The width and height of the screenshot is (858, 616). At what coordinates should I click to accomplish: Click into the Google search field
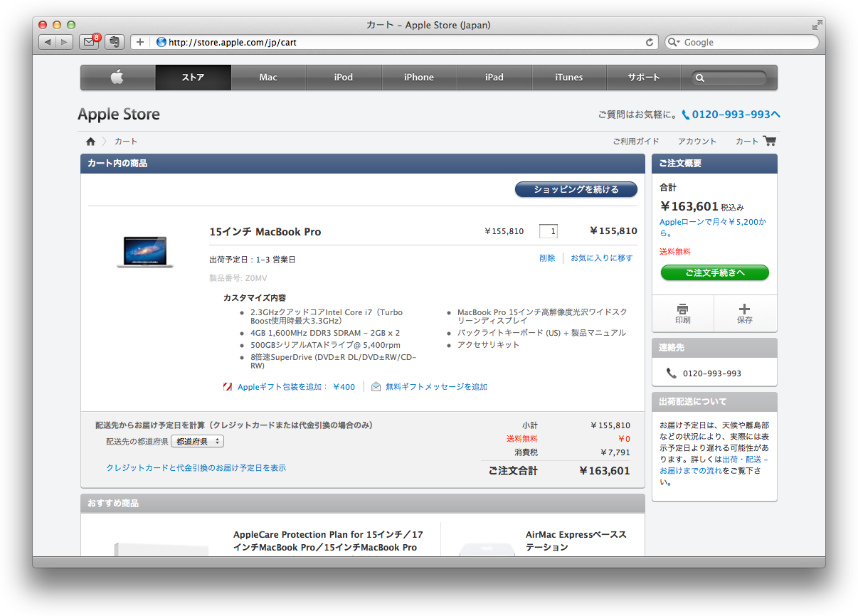(741, 42)
